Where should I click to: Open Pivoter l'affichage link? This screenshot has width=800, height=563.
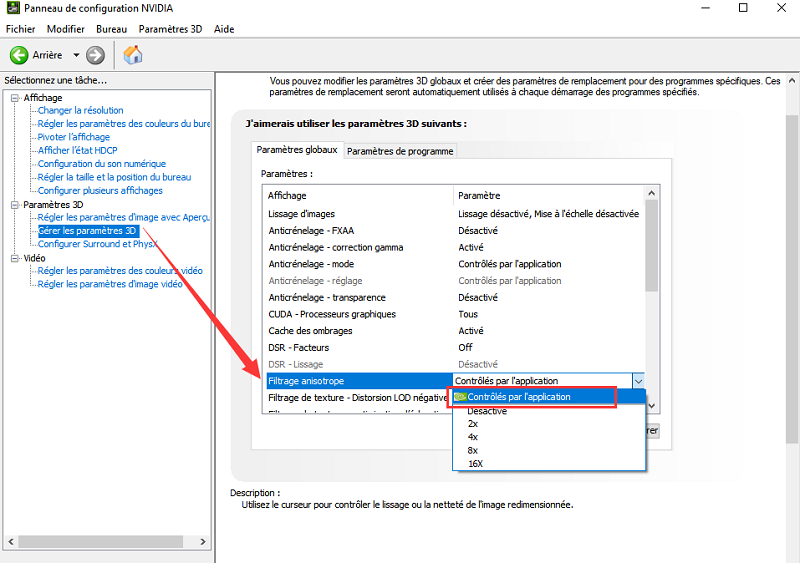pyautogui.click(x=73, y=137)
